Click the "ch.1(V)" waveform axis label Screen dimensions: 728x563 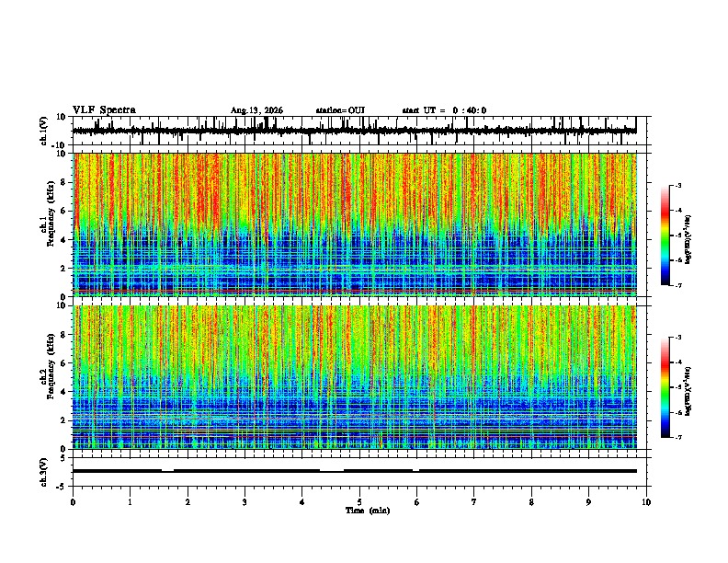tap(44, 131)
